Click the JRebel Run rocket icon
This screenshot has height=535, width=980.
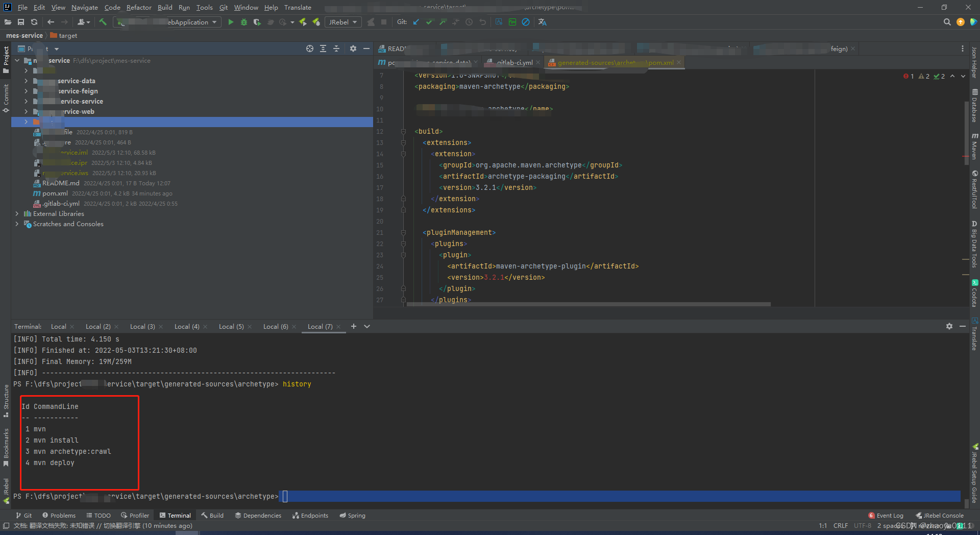[303, 22]
